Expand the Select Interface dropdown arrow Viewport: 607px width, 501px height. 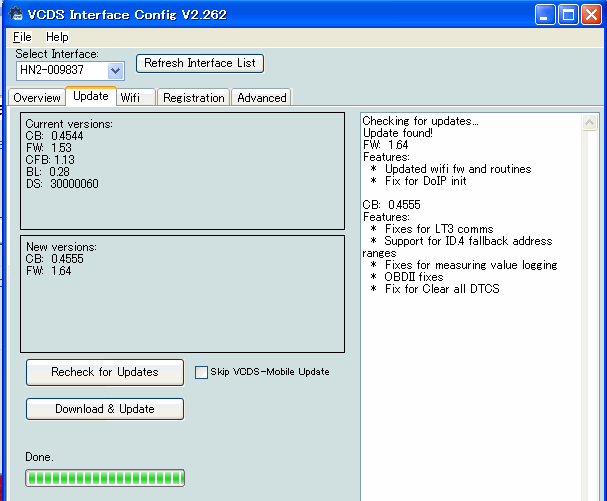point(115,70)
